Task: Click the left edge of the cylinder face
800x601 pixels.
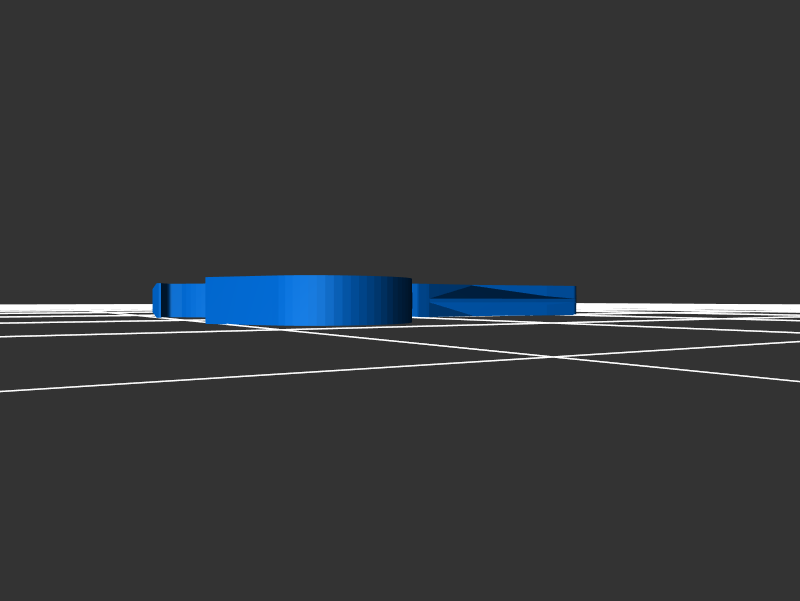Action: 208,301
